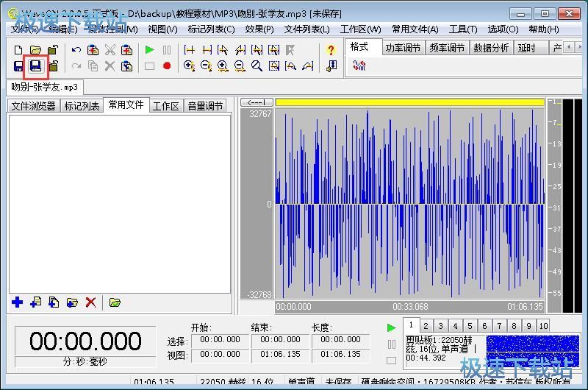Click the New file icon
588x390 pixels.
click(x=18, y=50)
